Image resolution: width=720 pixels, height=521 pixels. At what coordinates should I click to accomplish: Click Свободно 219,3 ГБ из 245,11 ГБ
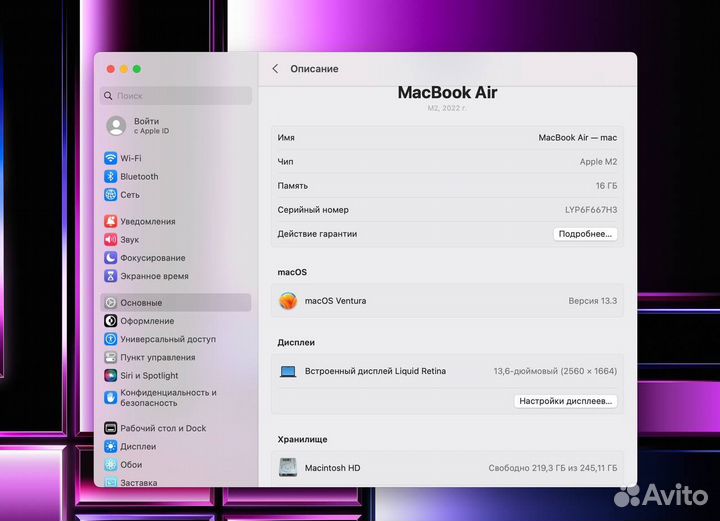pos(553,468)
